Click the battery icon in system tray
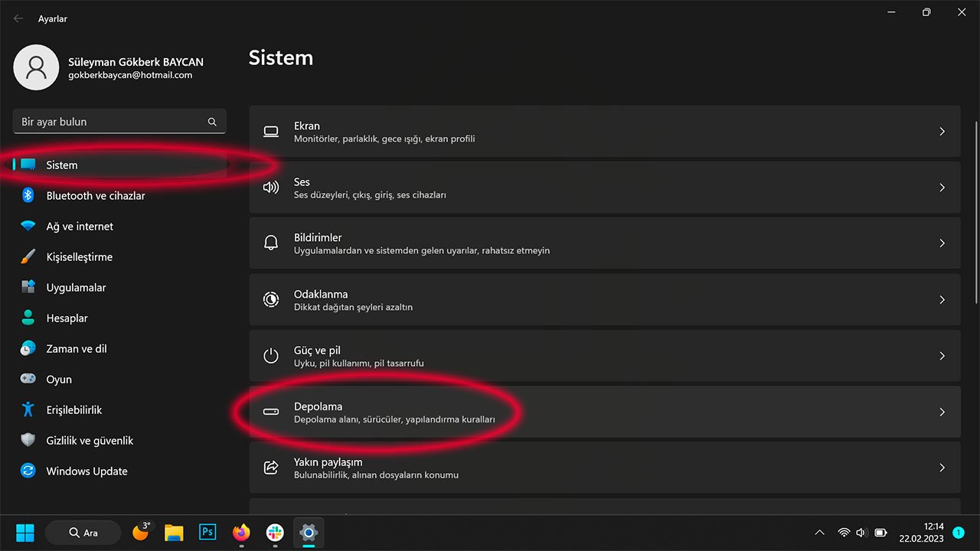The height and width of the screenshot is (551, 980). tap(881, 533)
